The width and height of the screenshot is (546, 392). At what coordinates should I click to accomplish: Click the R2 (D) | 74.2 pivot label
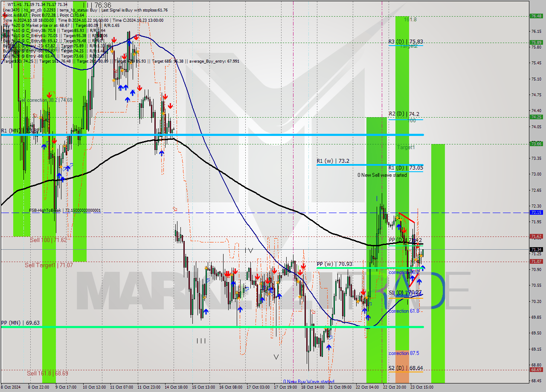[x=404, y=114]
